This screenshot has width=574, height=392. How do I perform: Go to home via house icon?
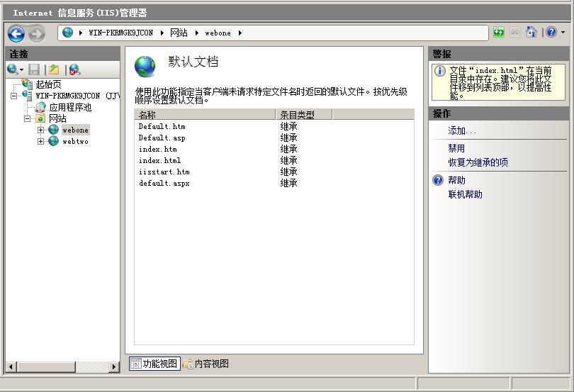click(x=531, y=32)
